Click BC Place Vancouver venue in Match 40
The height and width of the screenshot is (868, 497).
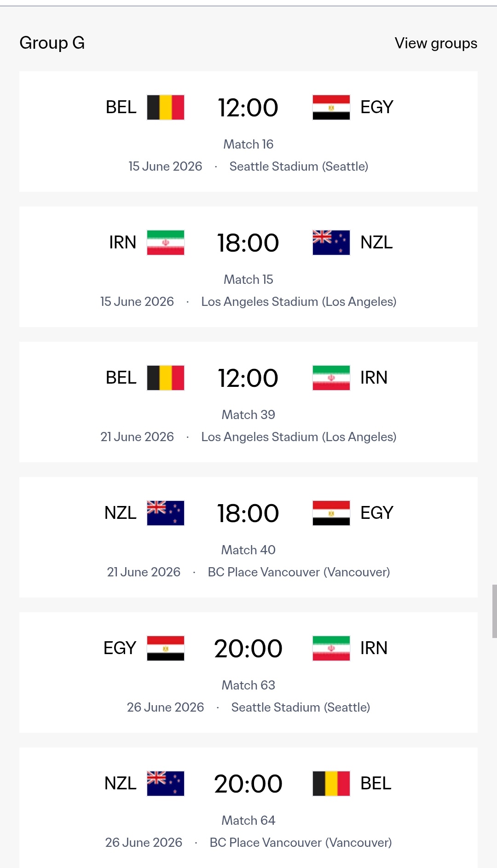click(299, 572)
